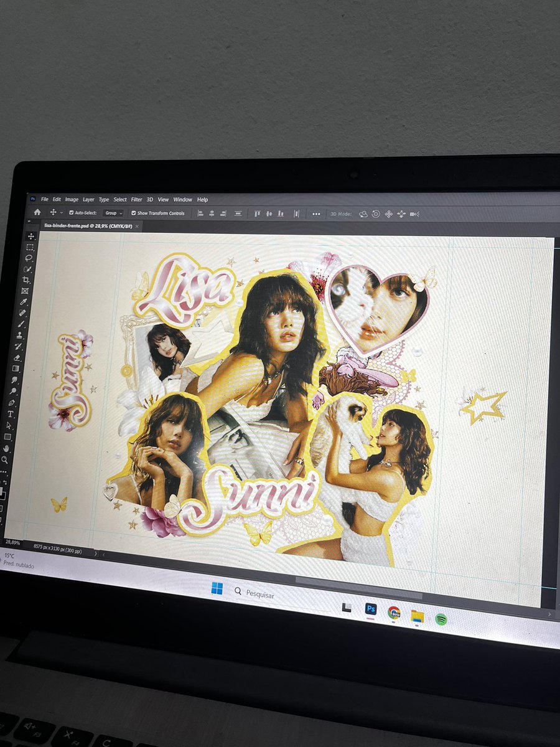The image size is (560, 747).
Task: Open the Image menu
Action: point(72,200)
